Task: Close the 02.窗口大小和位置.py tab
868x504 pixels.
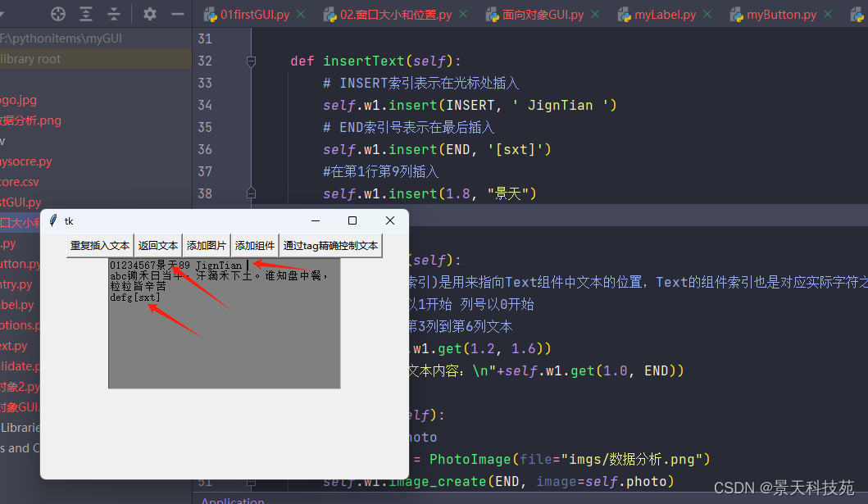Action: click(463, 14)
